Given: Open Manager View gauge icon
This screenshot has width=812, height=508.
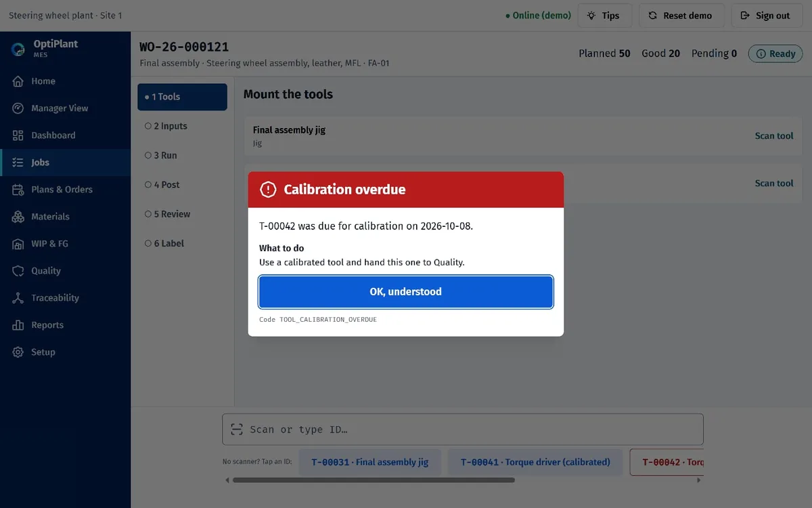Looking at the screenshot, I should pos(18,108).
